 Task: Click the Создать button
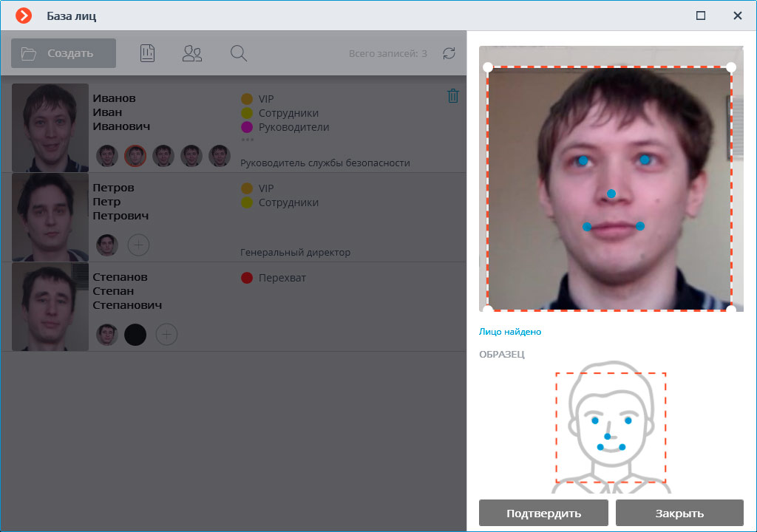click(x=64, y=53)
